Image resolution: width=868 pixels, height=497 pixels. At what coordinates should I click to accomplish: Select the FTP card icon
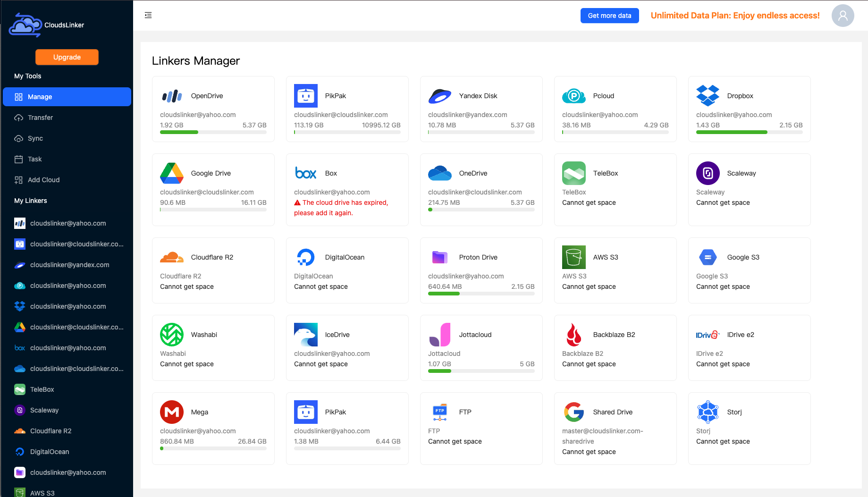(440, 412)
